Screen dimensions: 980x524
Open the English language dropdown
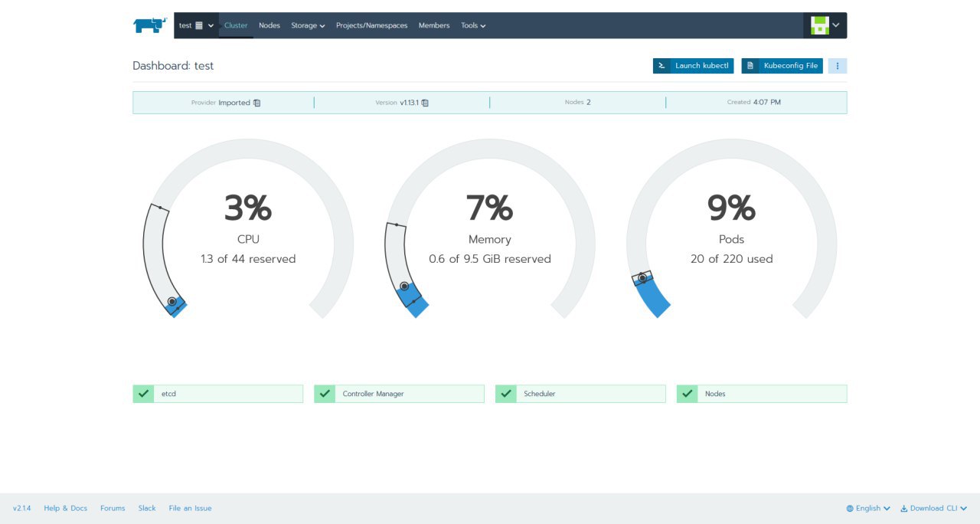tap(868, 508)
